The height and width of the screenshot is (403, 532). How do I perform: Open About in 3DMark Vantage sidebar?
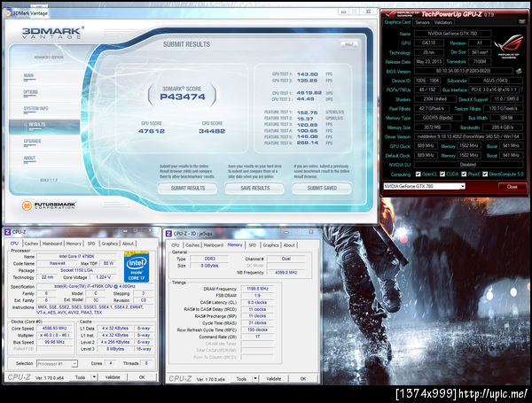(29, 158)
